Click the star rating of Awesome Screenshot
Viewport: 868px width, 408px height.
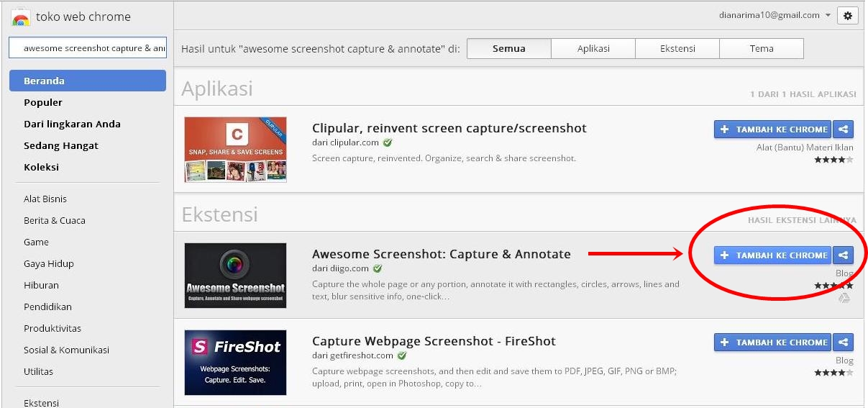[833, 286]
